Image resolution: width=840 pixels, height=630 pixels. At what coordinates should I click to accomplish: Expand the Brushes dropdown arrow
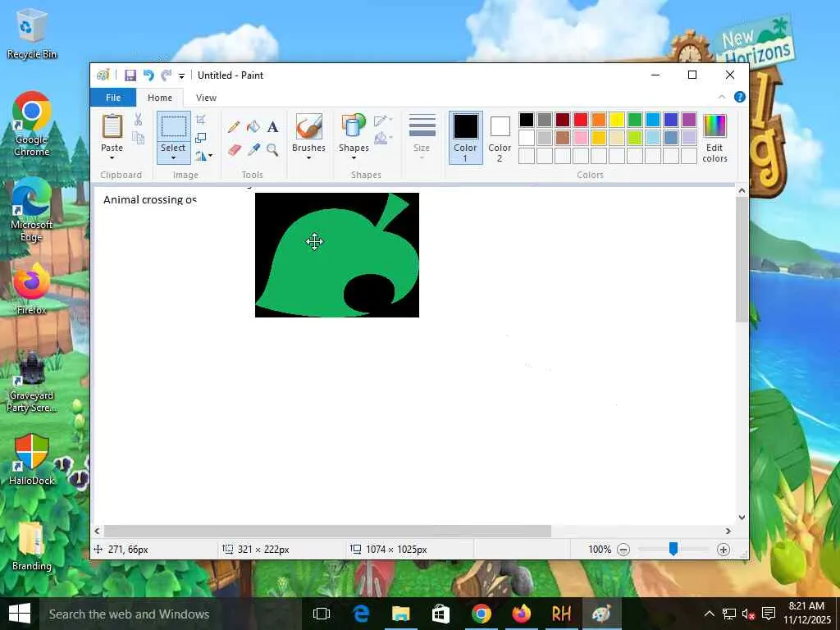(309, 158)
